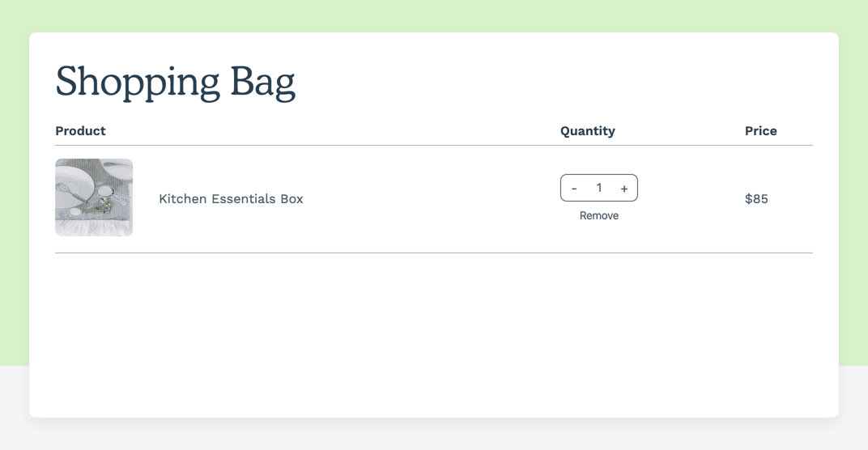The width and height of the screenshot is (868, 450).
Task: Click the $85 price amount
Action: click(756, 199)
